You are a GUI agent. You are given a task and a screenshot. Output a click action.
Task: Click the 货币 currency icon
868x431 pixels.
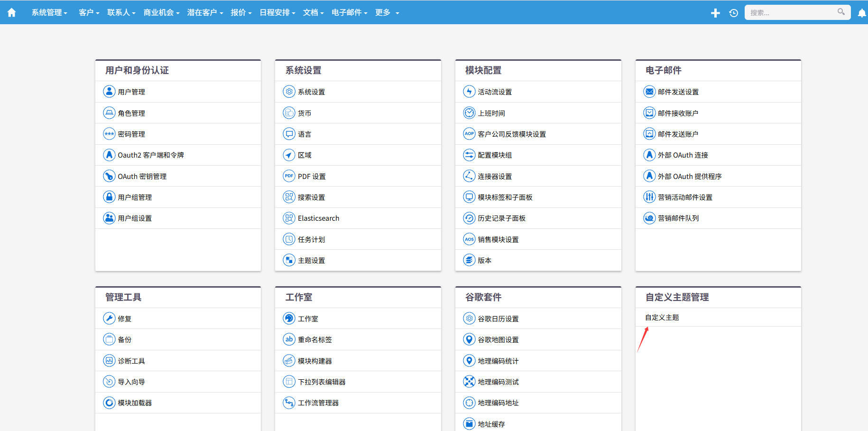(289, 112)
